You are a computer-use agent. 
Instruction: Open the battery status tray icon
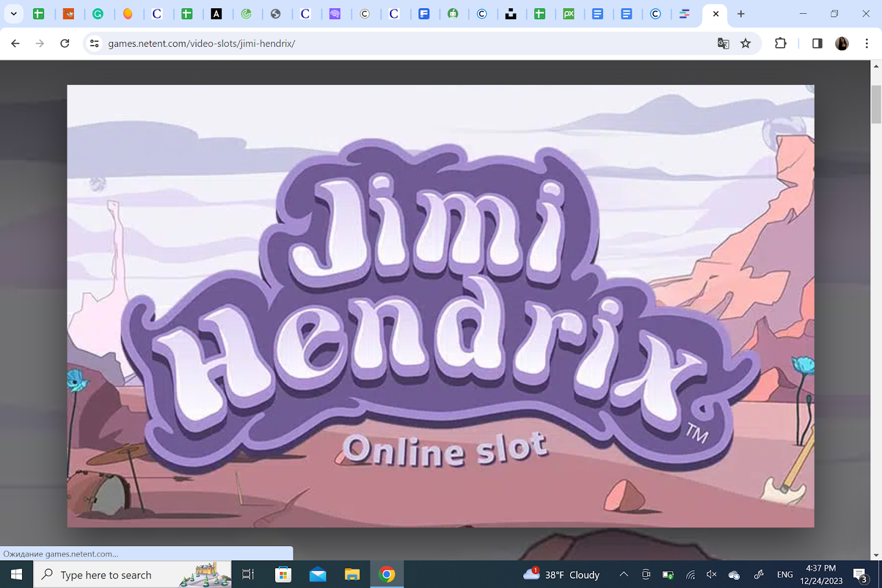[x=668, y=575]
